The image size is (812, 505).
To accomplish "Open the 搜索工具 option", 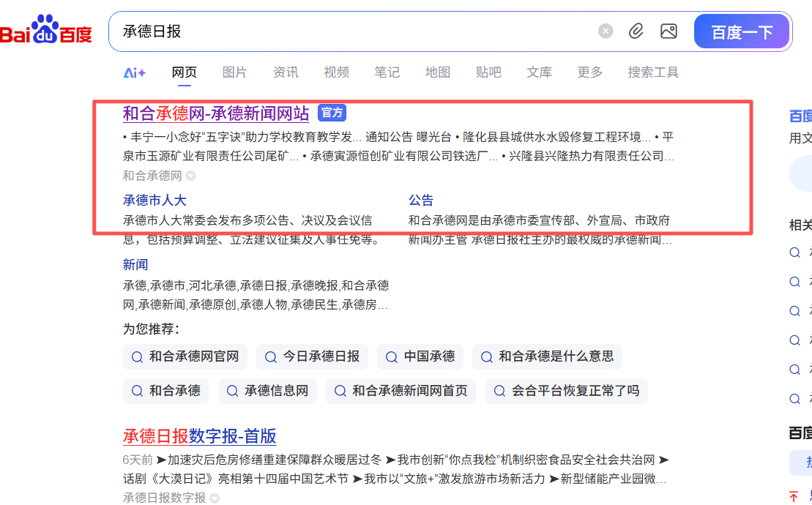I will click(653, 72).
